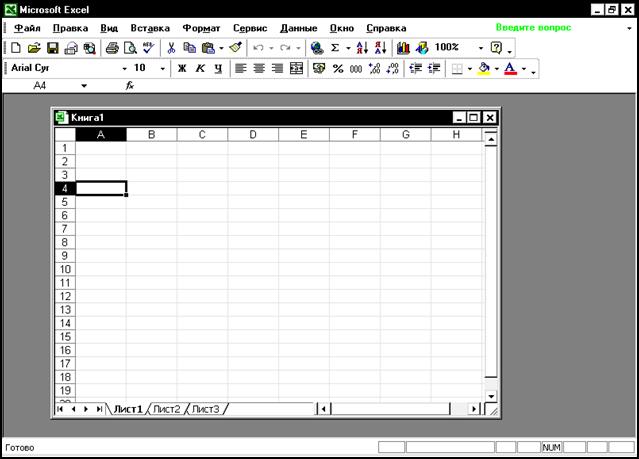Expand the font color dropdown arrow
Screen dimensions: 639x459
point(524,68)
